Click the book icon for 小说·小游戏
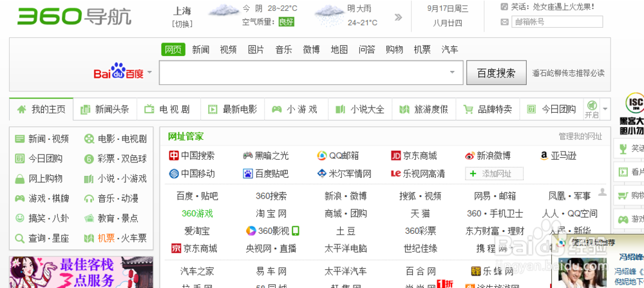This screenshot has width=644, height=288. click(89, 178)
